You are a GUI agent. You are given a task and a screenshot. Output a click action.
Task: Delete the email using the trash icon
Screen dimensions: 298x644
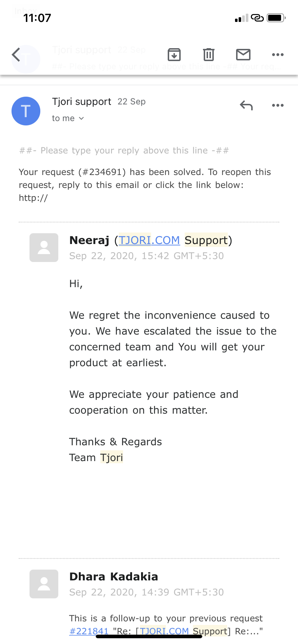point(209,55)
